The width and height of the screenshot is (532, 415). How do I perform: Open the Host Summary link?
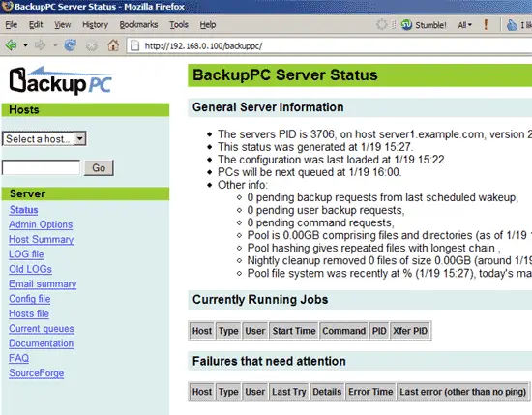(x=41, y=239)
